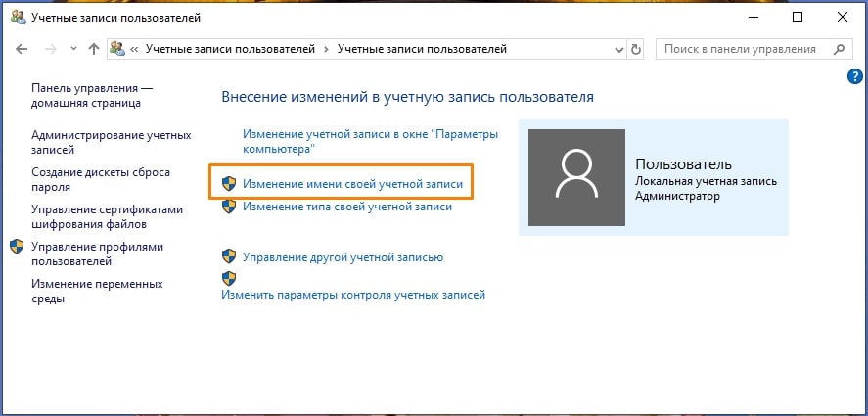
Task: Open Help via the blue question mark
Action: click(x=854, y=75)
